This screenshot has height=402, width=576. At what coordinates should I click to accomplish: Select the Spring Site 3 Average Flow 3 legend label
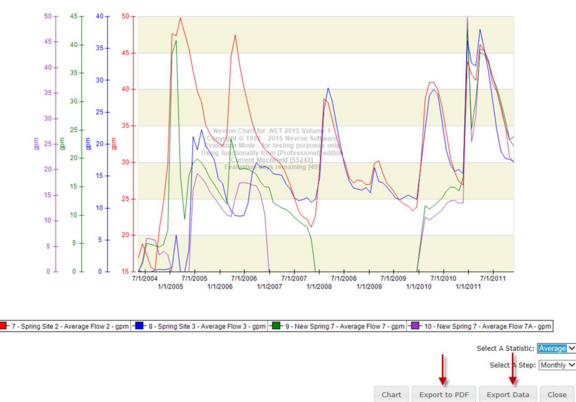[x=207, y=326]
